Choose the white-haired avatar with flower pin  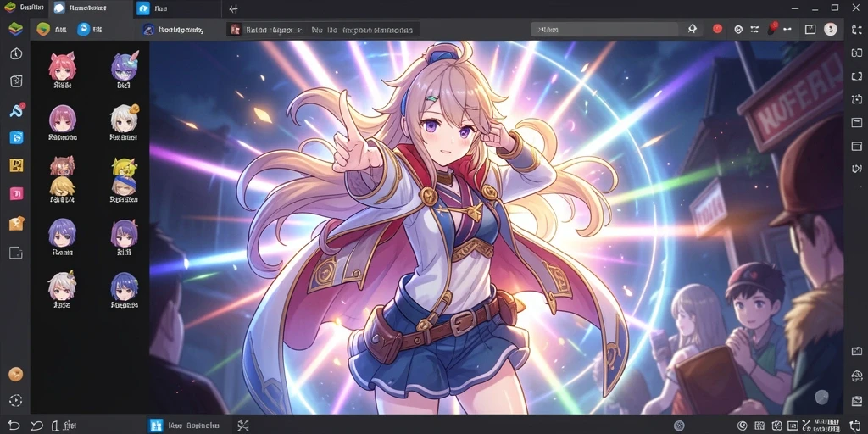[x=62, y=285]
